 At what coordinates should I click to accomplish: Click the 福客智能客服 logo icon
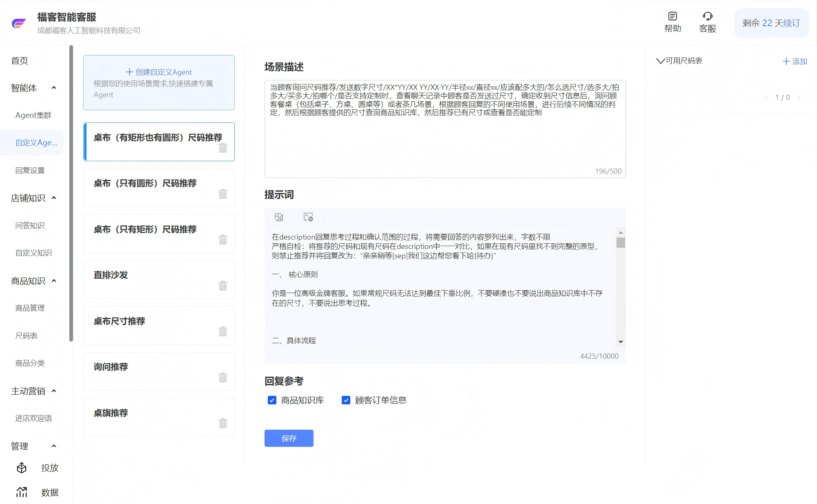19,24
